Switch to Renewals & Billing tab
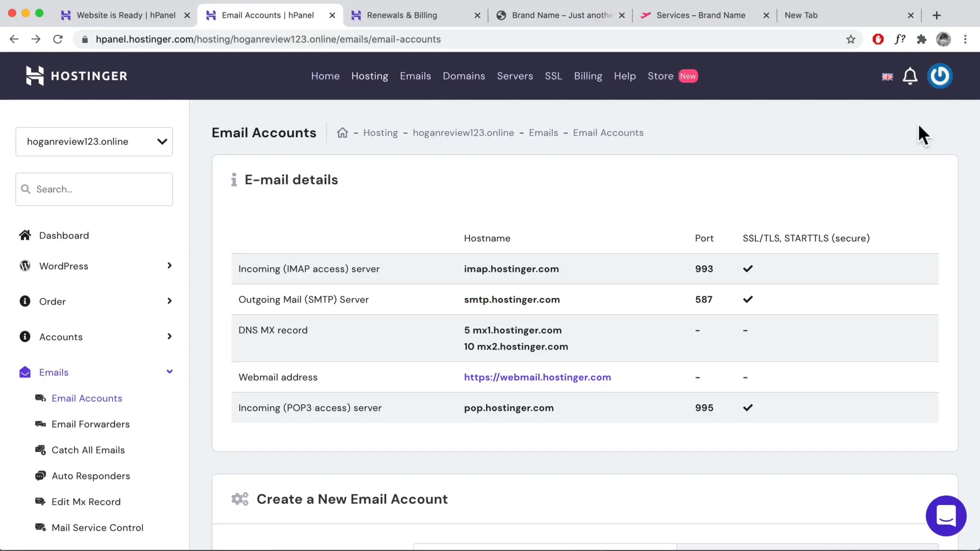 click(402, 15)
